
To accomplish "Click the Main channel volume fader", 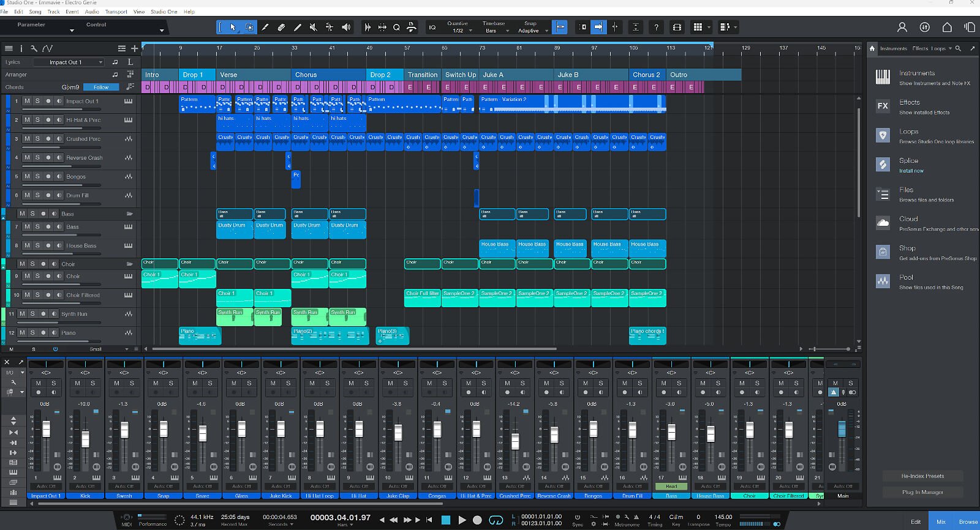I will 842,428.
